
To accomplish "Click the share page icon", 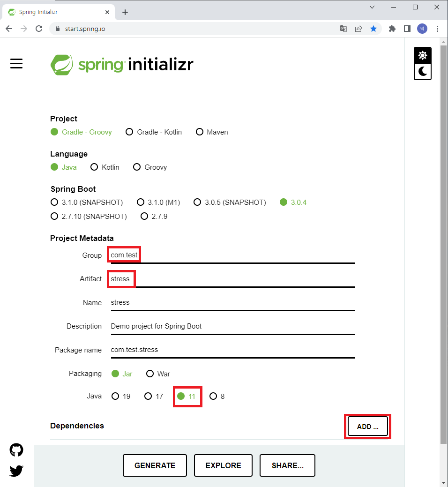I will click(x=358, y=29).
